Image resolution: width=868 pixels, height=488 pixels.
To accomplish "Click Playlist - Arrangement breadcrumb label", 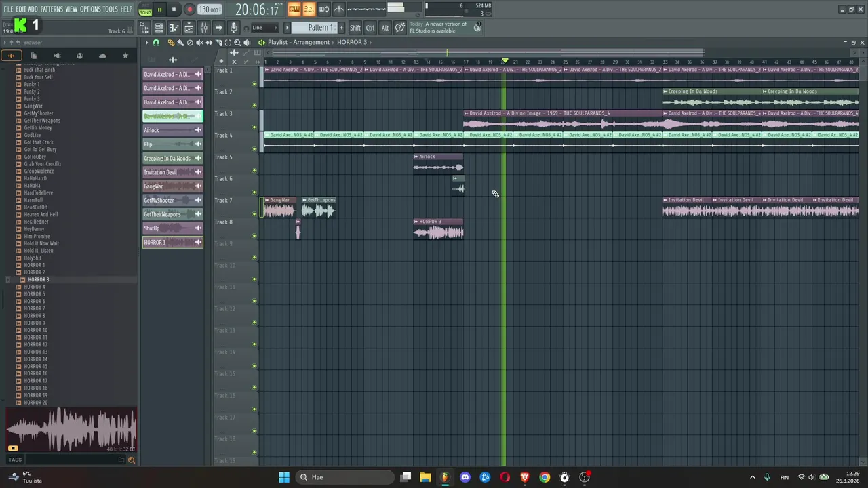I will (298, 42).
